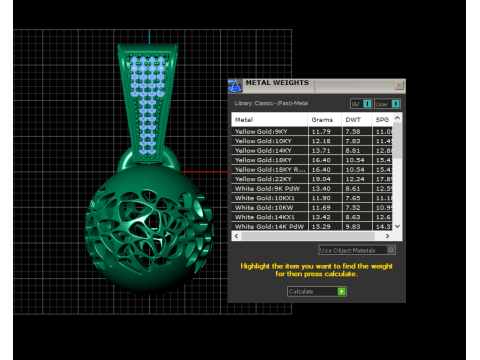Click the vertical scrollbar thumb
This screenshot has height=360, width=480.
click(397, 140)
